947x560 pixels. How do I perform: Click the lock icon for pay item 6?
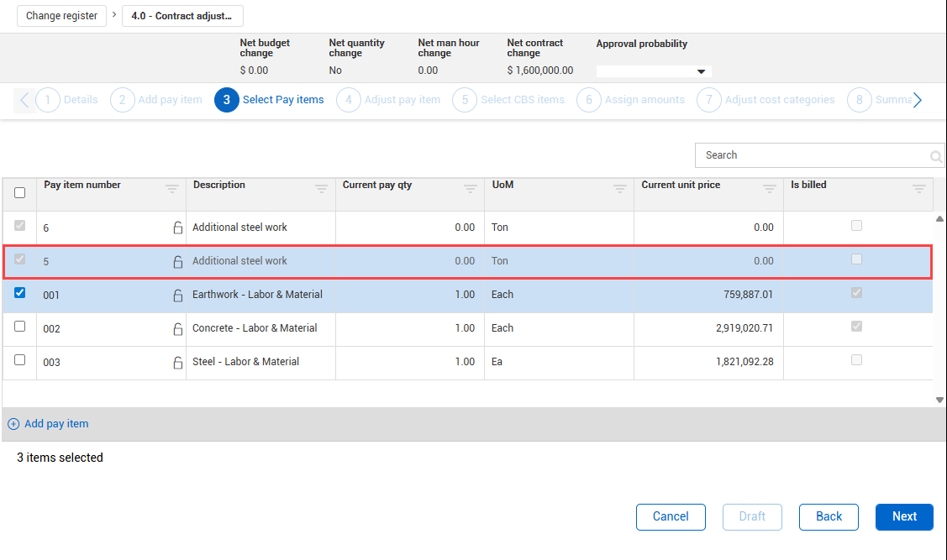(x=177, y=228)
